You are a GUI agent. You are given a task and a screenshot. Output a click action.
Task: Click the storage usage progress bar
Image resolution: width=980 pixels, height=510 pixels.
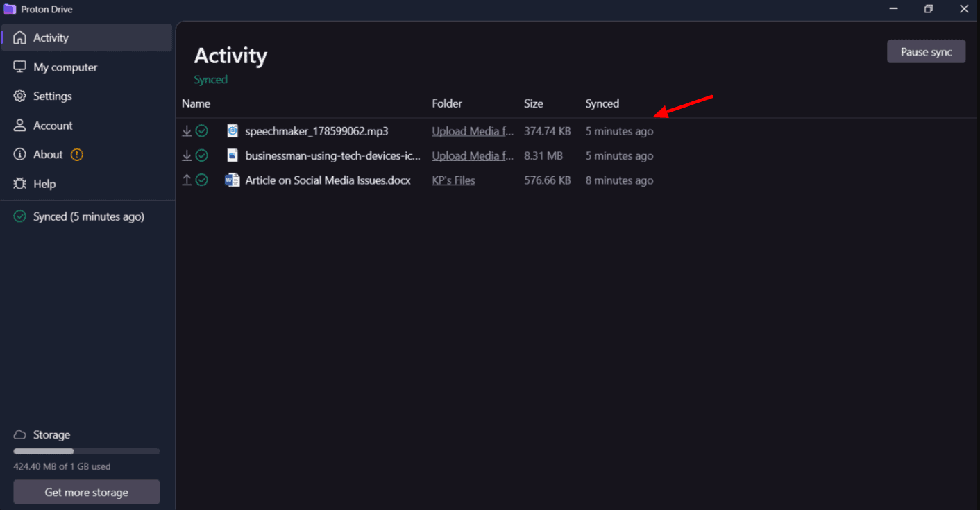pyautogui.click(x=87, y=451)
